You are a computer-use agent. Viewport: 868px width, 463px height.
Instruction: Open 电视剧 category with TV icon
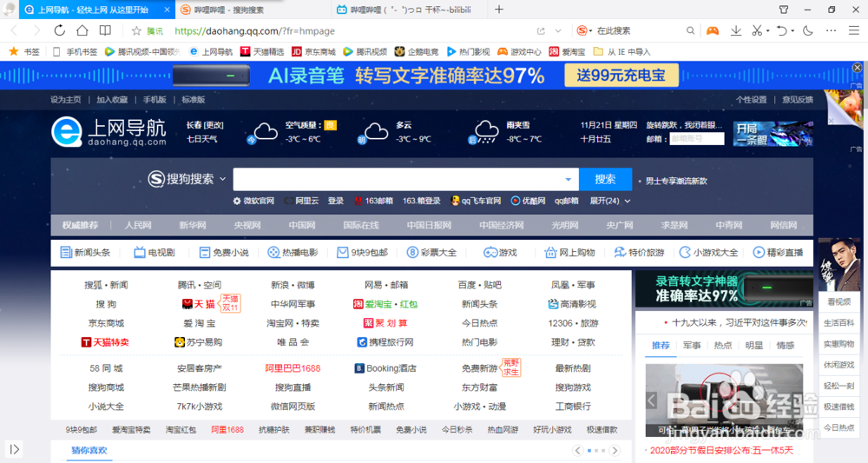pos(154,253)
